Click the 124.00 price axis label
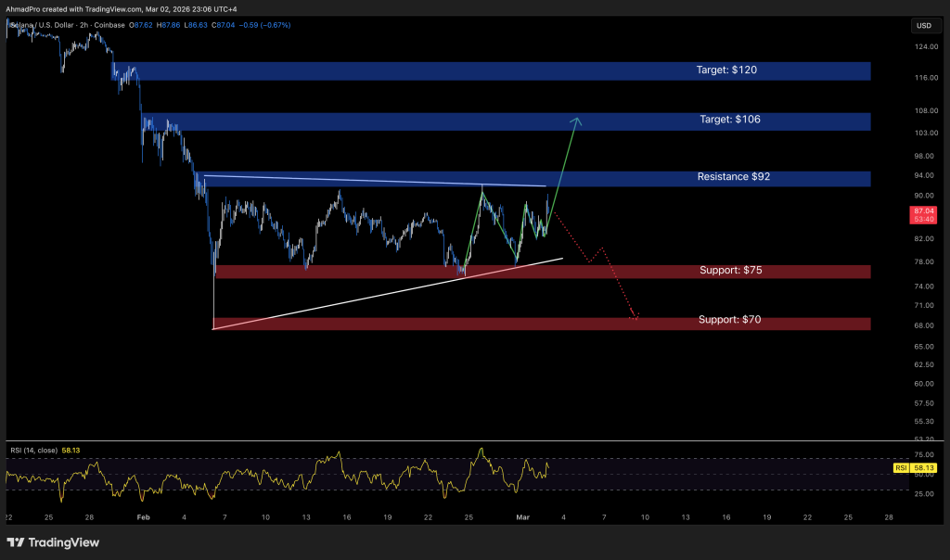Image resolution: width=950 pixels, height=560 pixels. click(x=923, y=46)
